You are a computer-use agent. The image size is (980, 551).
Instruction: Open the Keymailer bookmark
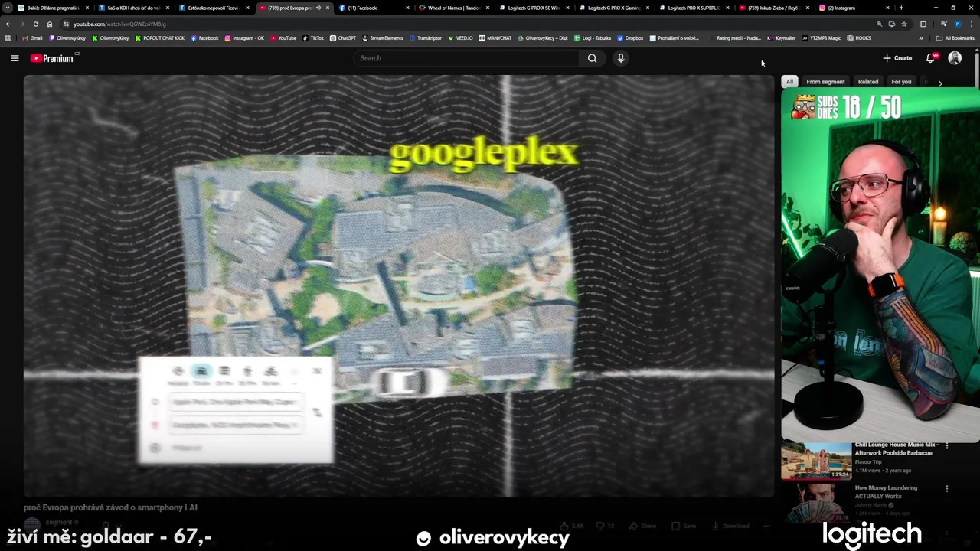tap(782, 38)
